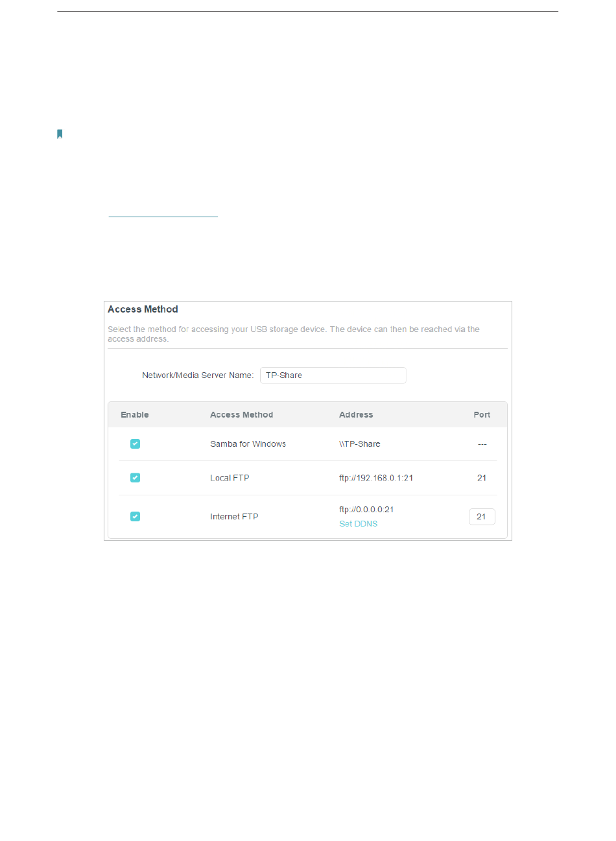Click the Internet FTP method label
The image size is (616, 841).
click(x=234, y=517)
